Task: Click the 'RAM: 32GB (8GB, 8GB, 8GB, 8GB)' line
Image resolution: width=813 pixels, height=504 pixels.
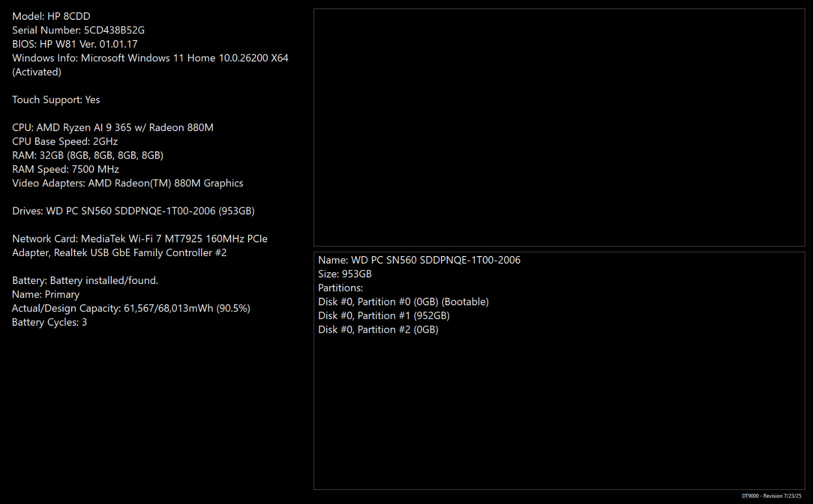Action: tap(88, 155)
